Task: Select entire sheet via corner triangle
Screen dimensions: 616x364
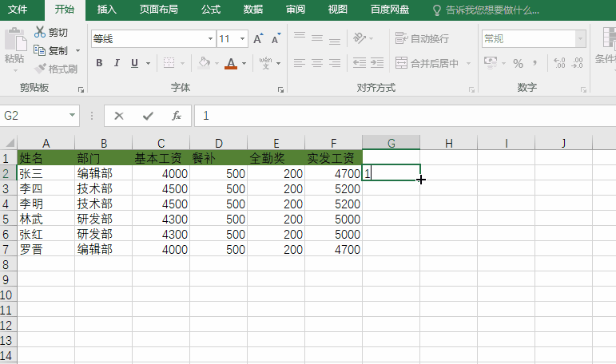Action: click(9, 143)
